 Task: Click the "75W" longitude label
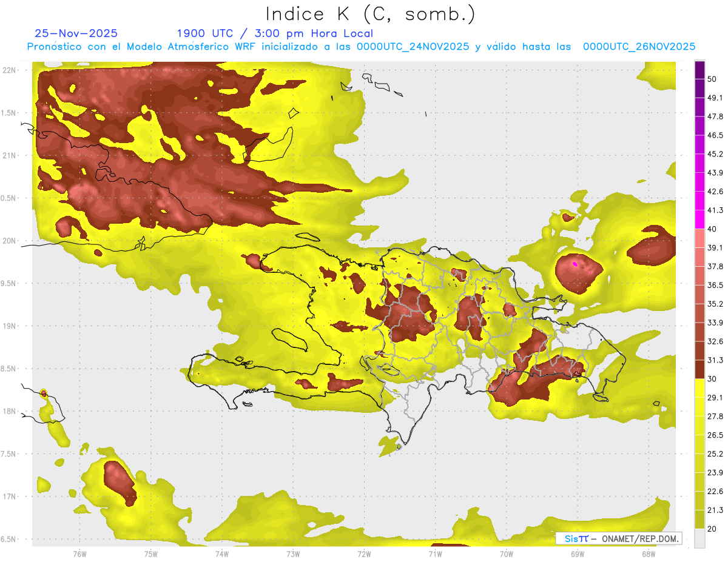[x=150, y=554]
